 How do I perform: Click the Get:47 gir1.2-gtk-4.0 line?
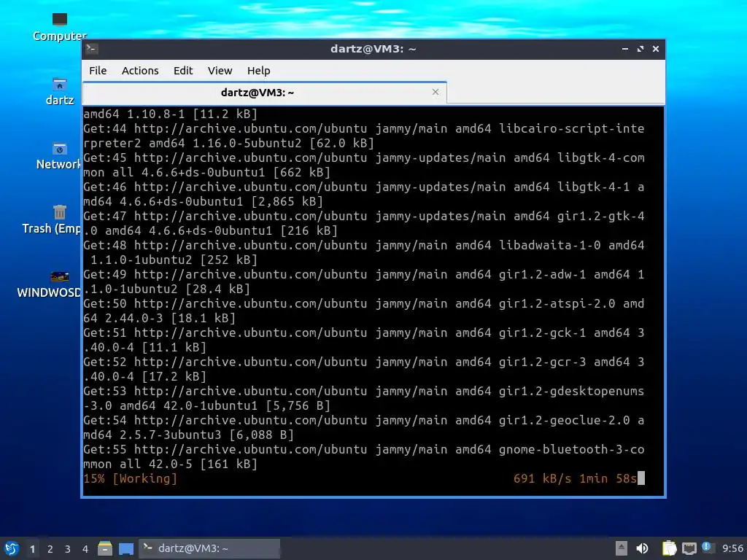coord(364,223)
